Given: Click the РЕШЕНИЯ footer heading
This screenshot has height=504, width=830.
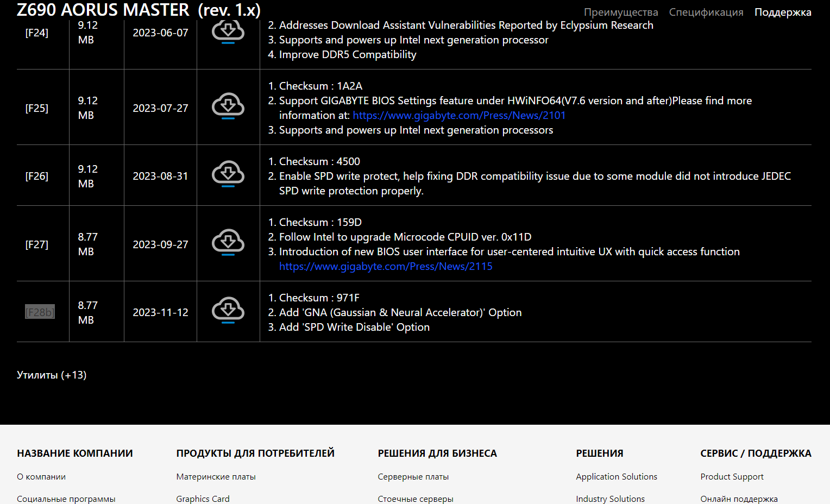Looking at the screenshot, I should pyautogui.click(x=600, y=453).
